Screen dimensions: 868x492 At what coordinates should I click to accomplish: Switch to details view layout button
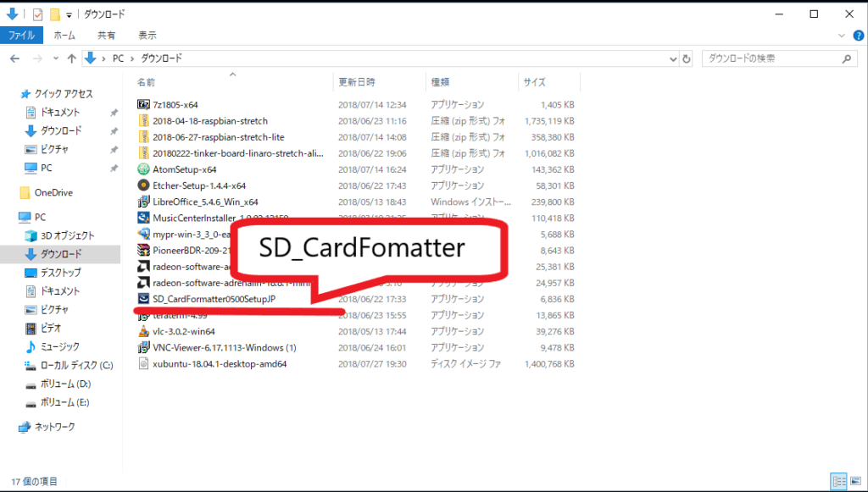(837, 481)
